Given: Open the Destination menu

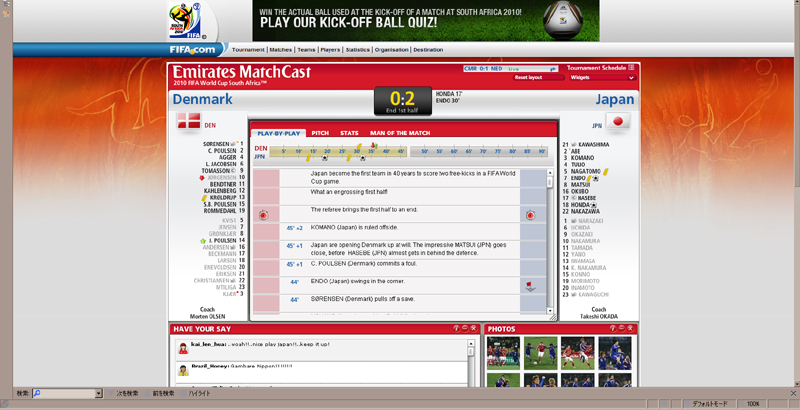Looking at the screenshot, I should (x=428, y=49).
